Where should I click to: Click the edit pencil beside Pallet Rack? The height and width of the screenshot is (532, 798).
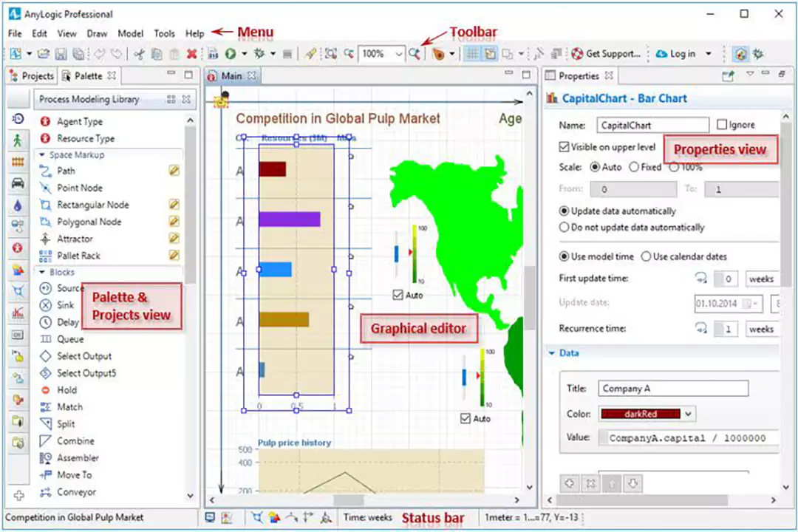(x=174, y=255)
